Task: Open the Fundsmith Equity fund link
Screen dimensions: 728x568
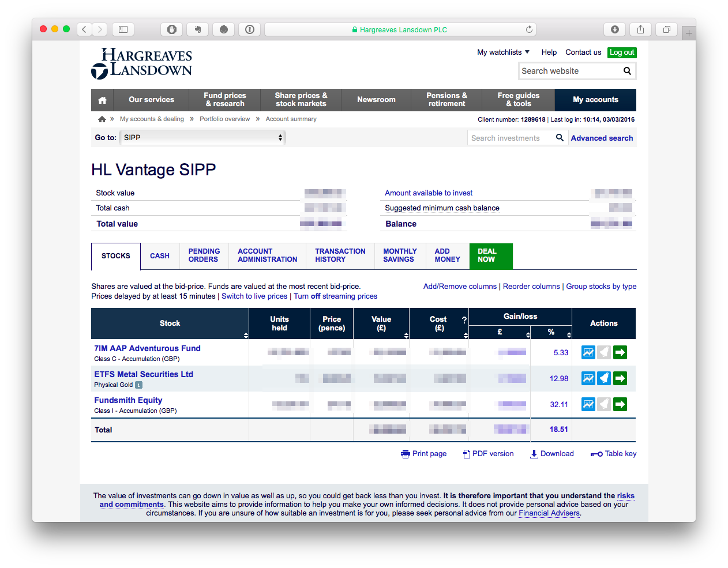Action: [128, 400]
